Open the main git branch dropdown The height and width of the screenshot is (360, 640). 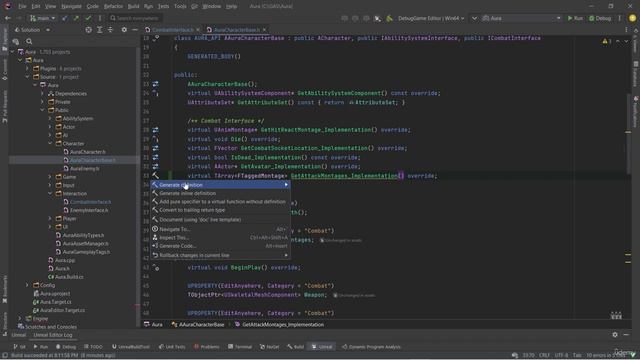click(x=43, y=18)
